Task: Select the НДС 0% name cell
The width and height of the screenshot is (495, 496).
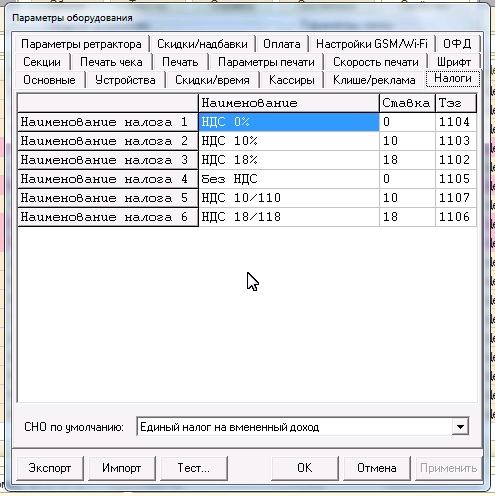Action: [x=289, y=122]
